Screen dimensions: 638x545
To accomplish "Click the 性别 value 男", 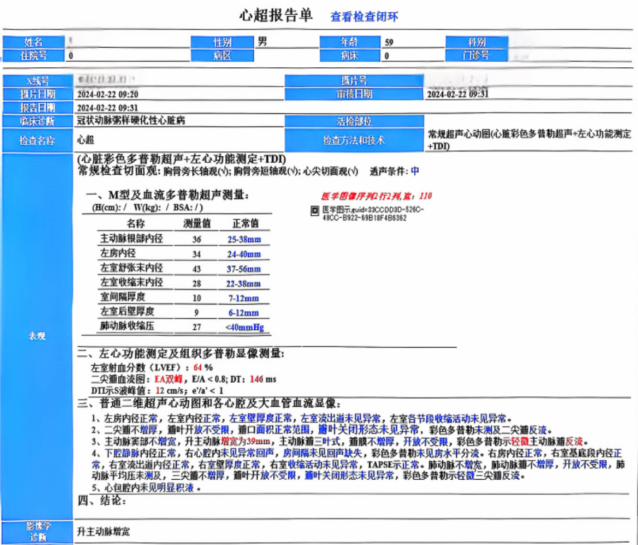I will (262, 42).
